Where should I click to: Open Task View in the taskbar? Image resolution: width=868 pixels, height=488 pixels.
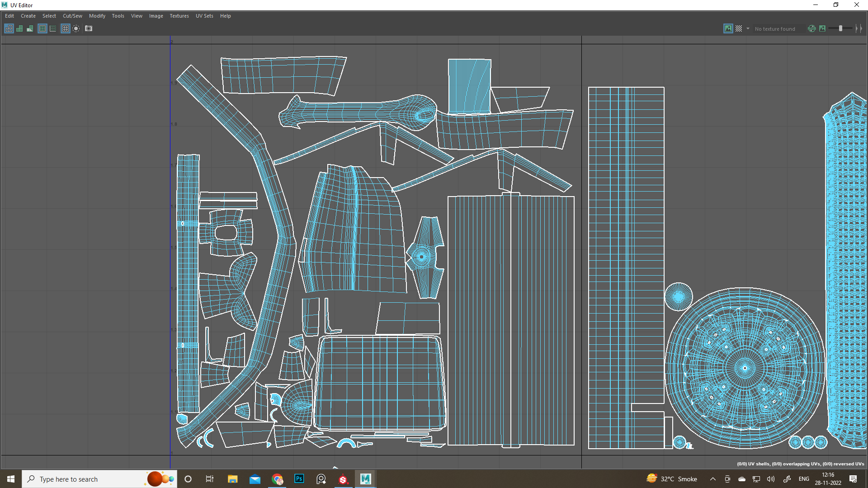coord(210,479)
